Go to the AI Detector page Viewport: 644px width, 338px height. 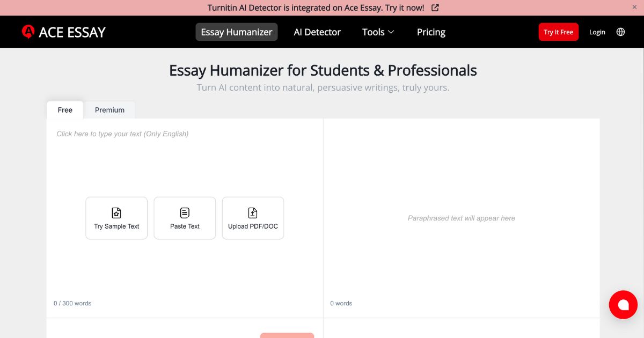pos(317,32)
